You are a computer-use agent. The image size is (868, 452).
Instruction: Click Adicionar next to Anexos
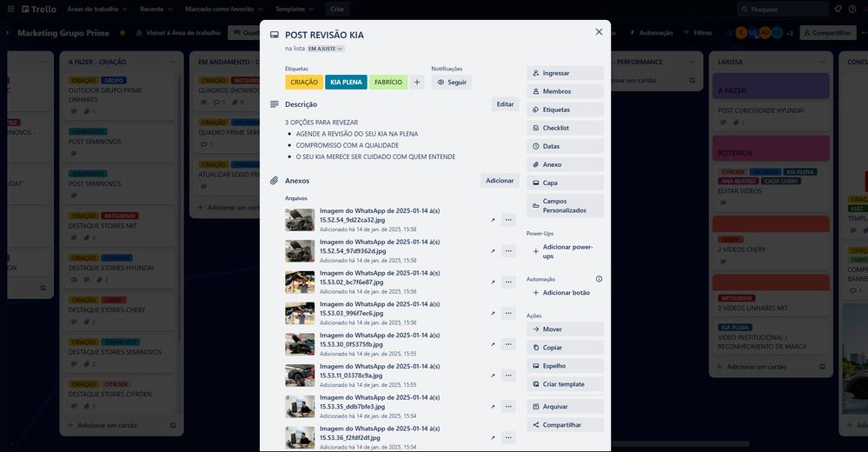pos(500,181)
